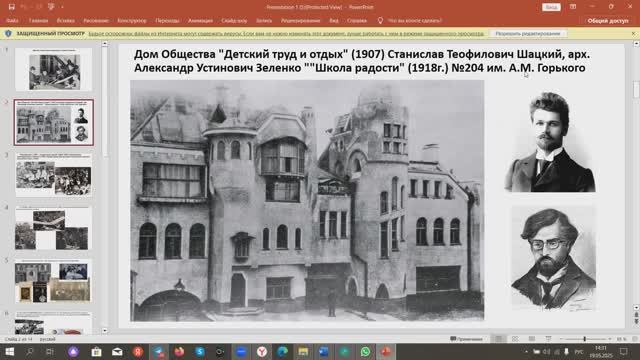This screenshot has width=640, height=360.
Task: Open the Конструктор ribbon tab
Action: click(132, 20)
